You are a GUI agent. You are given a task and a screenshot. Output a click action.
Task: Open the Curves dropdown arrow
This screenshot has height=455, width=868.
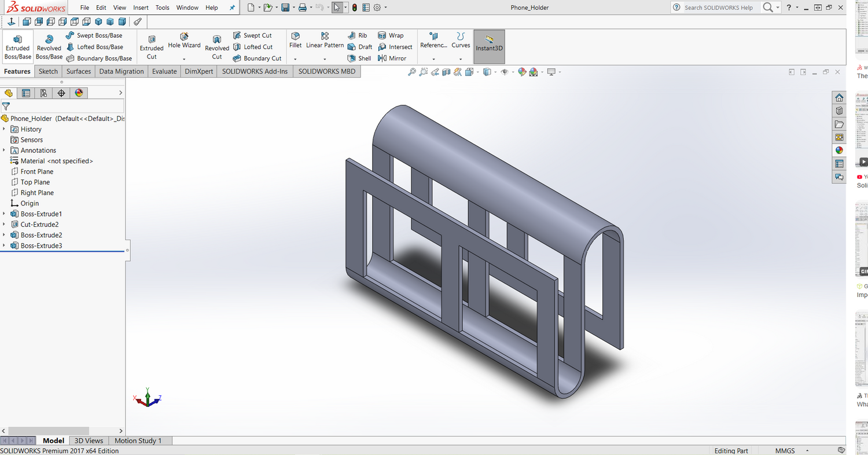coord(461,59)
